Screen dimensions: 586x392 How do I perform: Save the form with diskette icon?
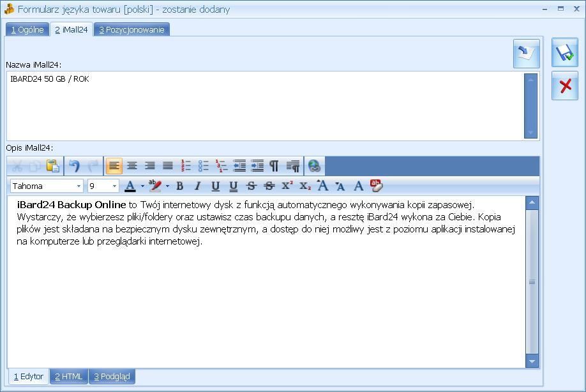565,53
